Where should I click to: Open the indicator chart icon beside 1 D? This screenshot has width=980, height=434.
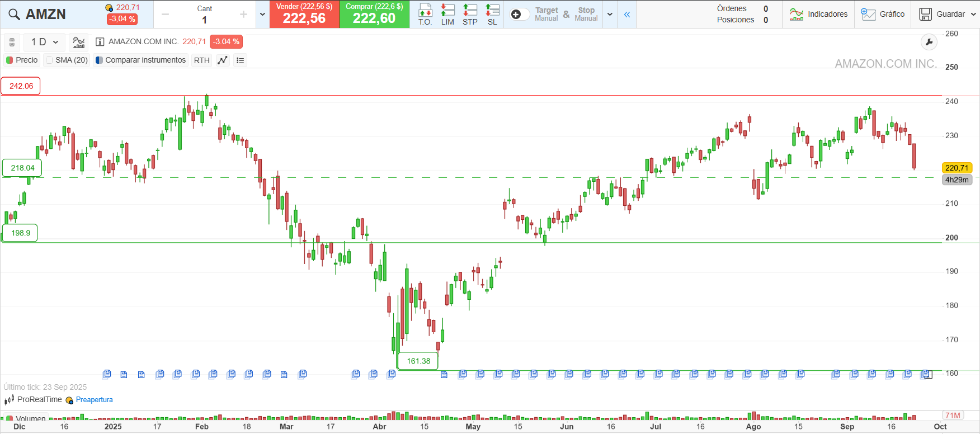[79, 42]
